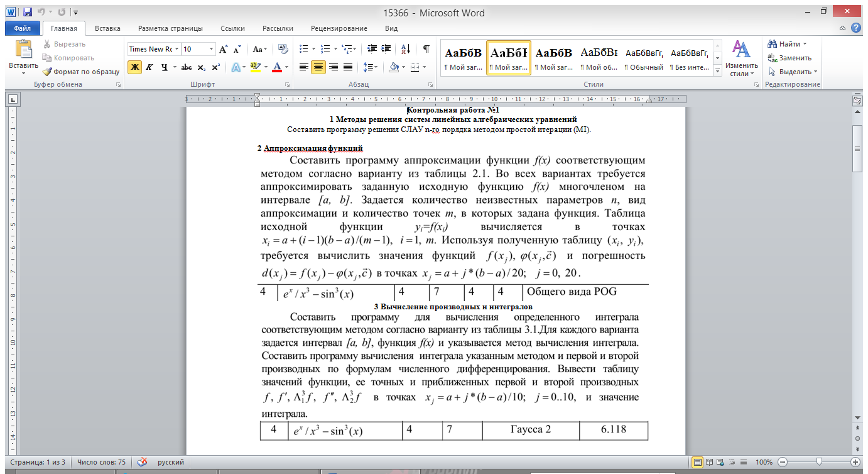Switch to Web Layout view
The height and width of the screenshot is (474, 868).
tap(722, 462)
